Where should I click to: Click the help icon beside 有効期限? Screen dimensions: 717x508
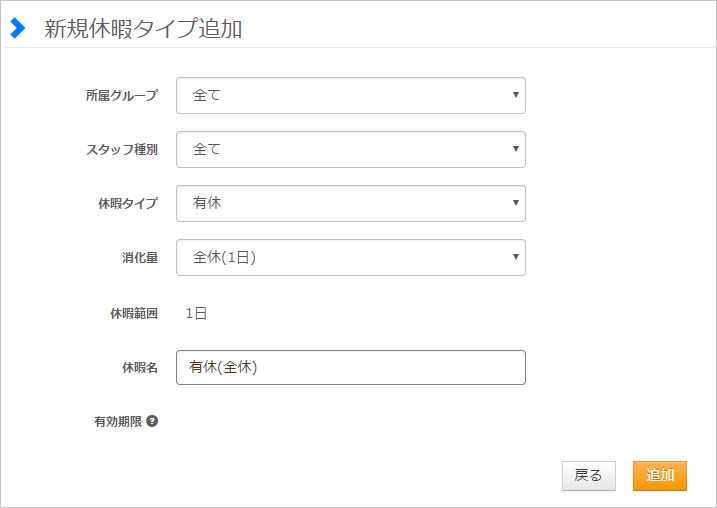[x=152, y=421]
